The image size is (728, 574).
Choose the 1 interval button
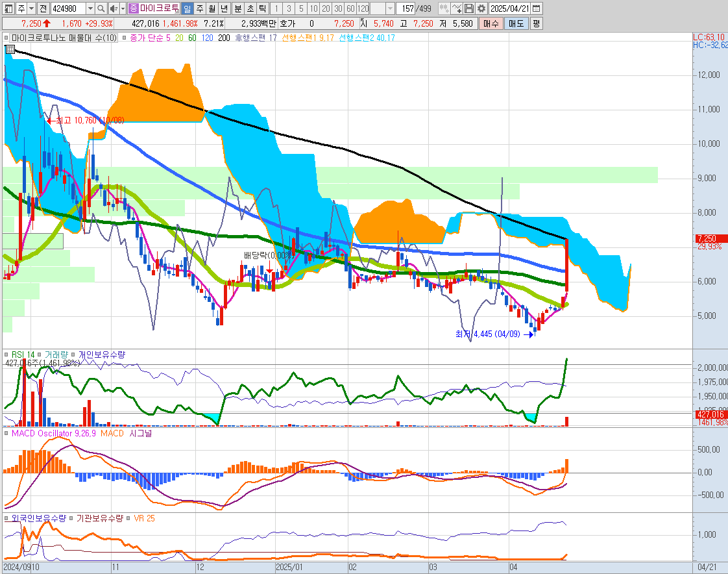coord(276,8)
